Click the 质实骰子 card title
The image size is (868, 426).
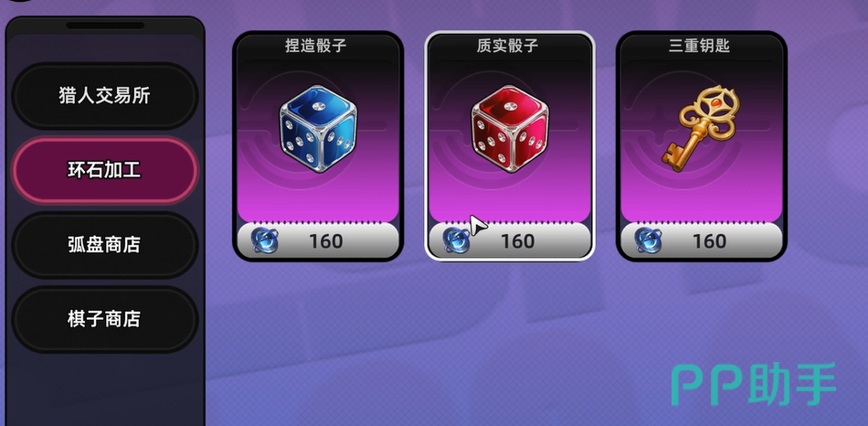click(x=507, y=46)
